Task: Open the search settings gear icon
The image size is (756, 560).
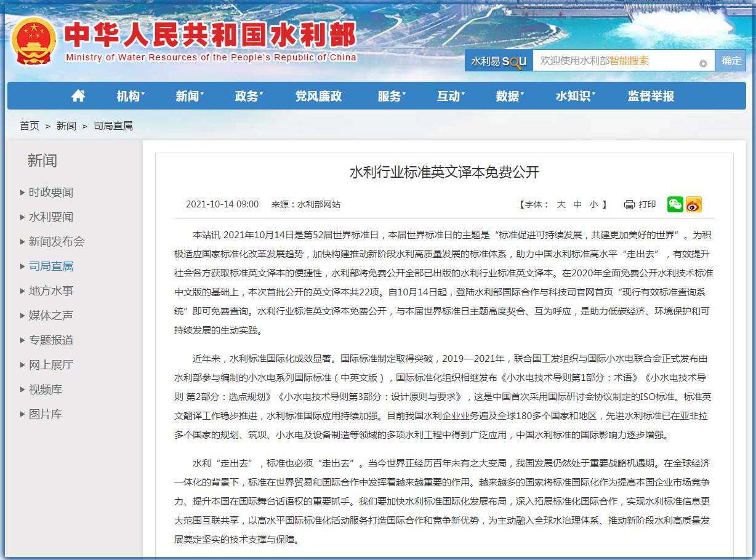Action: [703, 63]
